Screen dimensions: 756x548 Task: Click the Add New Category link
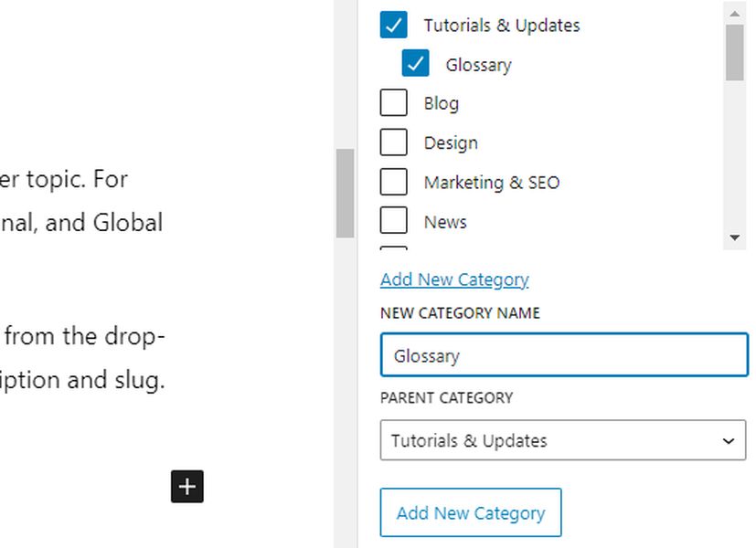454,279
